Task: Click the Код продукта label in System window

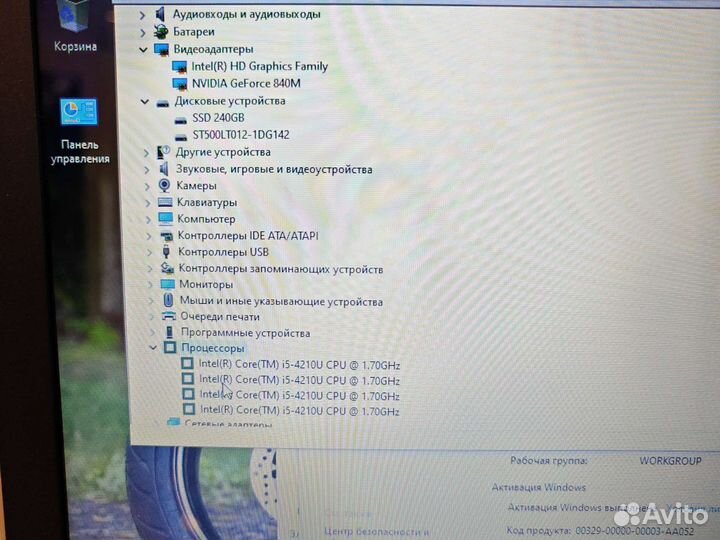Action: (539, 530)
